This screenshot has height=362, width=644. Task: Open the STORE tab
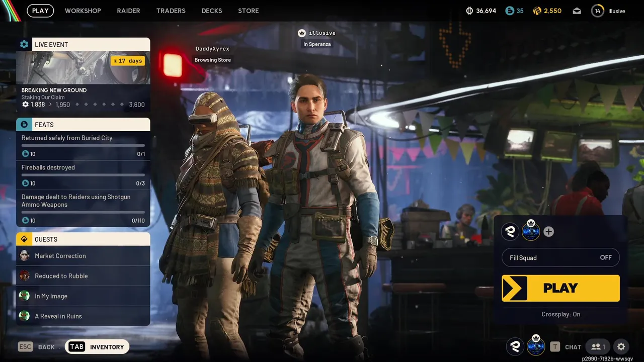click(249, 11)
